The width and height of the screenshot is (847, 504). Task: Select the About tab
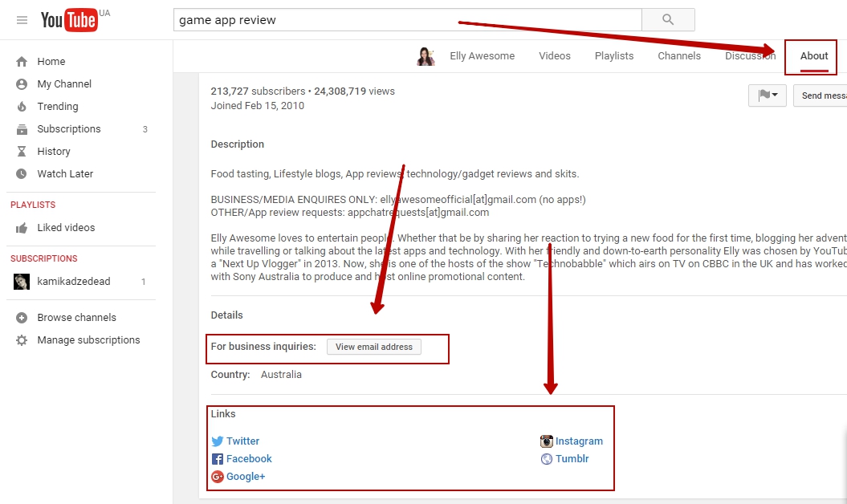(813, 56)
